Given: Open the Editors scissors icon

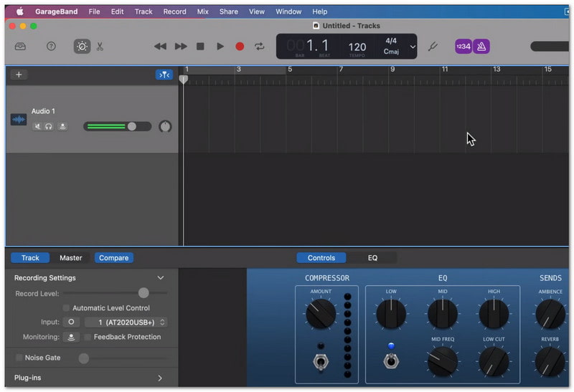Looking at the screenshot, I should pos(100,47).
